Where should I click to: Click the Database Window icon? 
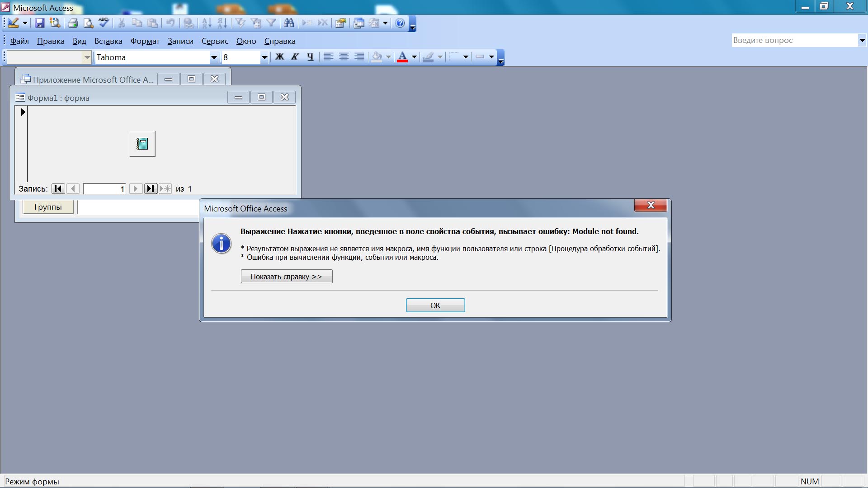point(359,23)
